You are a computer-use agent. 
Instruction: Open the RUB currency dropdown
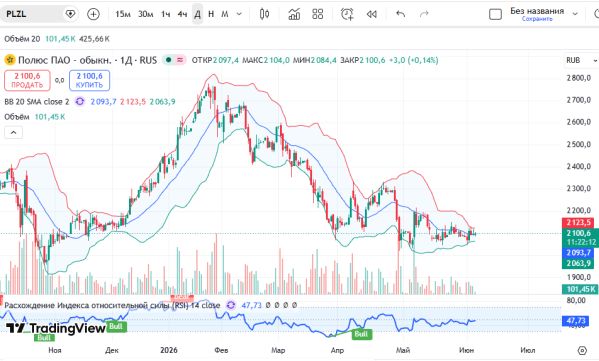pos(581,60)
